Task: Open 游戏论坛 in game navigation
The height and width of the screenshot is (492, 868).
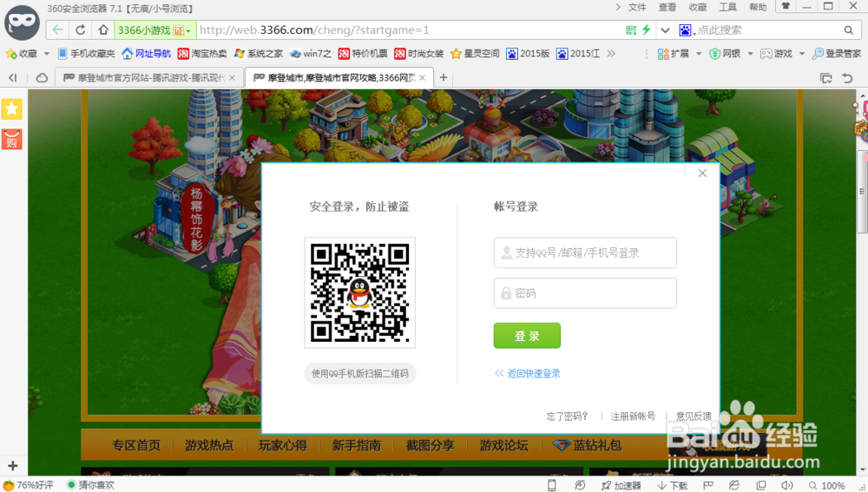Action: pyautogui.click(x=503, y=445)
